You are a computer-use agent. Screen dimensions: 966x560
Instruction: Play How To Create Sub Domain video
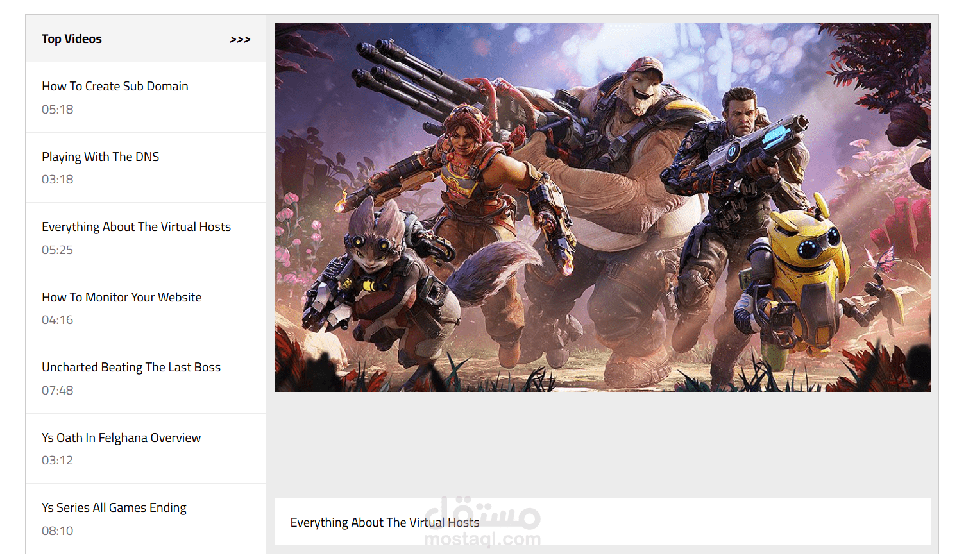pyautogui.click(x=146, y=98)
